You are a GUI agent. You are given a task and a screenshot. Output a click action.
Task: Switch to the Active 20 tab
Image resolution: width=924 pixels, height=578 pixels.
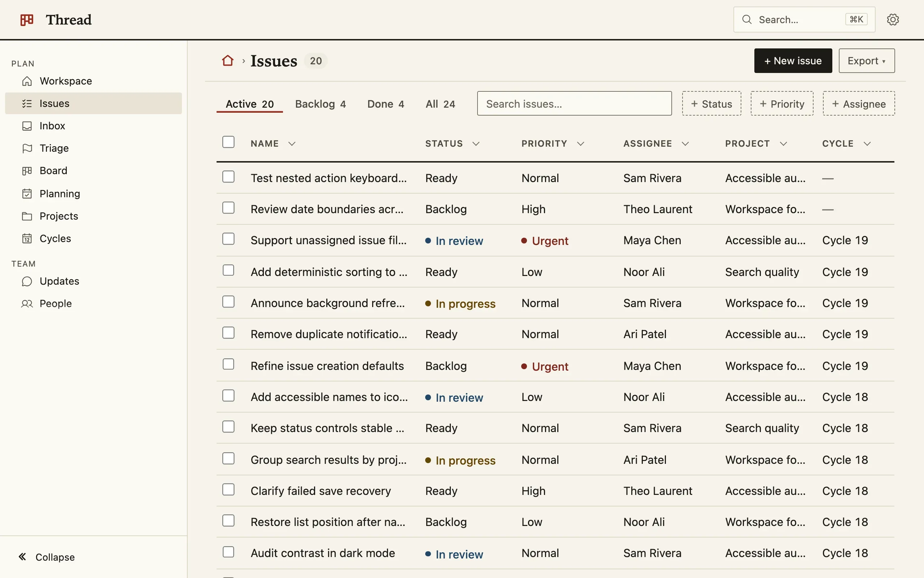pyautogui.click(x=250, y=104)
